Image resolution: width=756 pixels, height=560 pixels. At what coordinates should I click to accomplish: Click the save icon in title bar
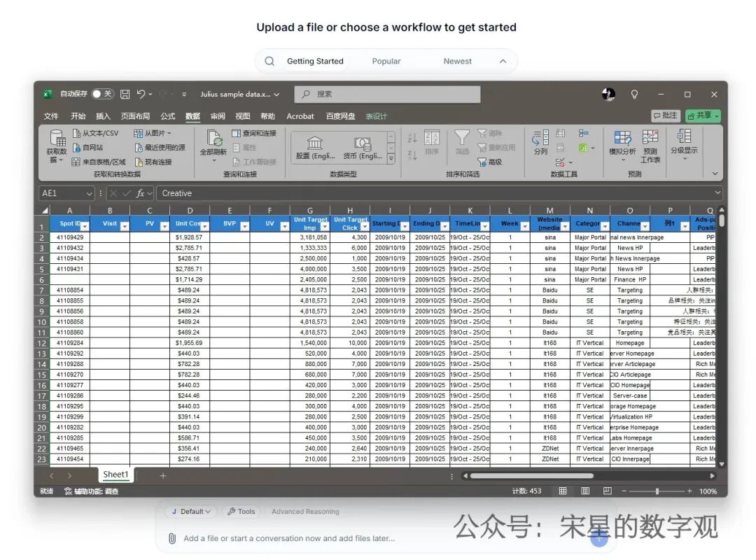pyautogui.click(x=125, y=94)
